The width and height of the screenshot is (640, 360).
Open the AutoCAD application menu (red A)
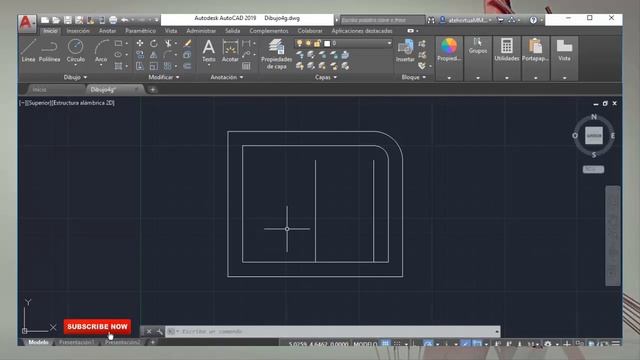[x=26, y=23]
